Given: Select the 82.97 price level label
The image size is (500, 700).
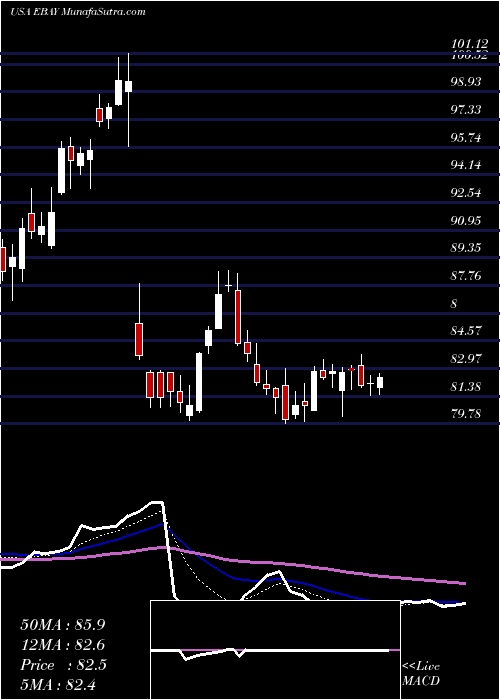Looking at the screenshot, I should pos(466,359).
